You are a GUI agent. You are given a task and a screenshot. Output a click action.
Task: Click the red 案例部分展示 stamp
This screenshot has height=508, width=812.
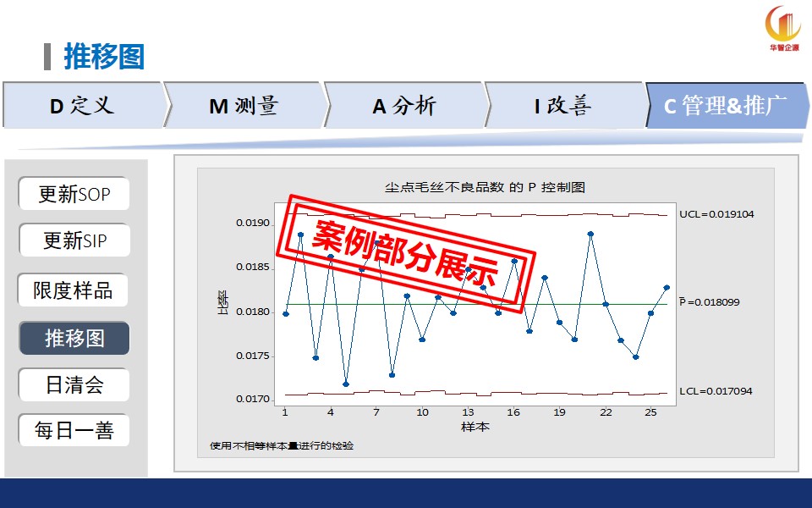(x=407, y=251)
